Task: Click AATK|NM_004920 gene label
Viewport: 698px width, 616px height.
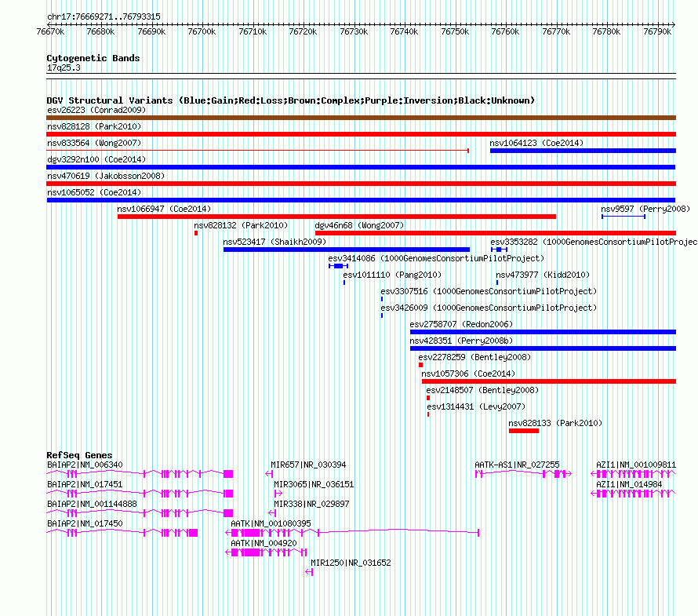Action: pyautogui.click(x=264, y=543)
